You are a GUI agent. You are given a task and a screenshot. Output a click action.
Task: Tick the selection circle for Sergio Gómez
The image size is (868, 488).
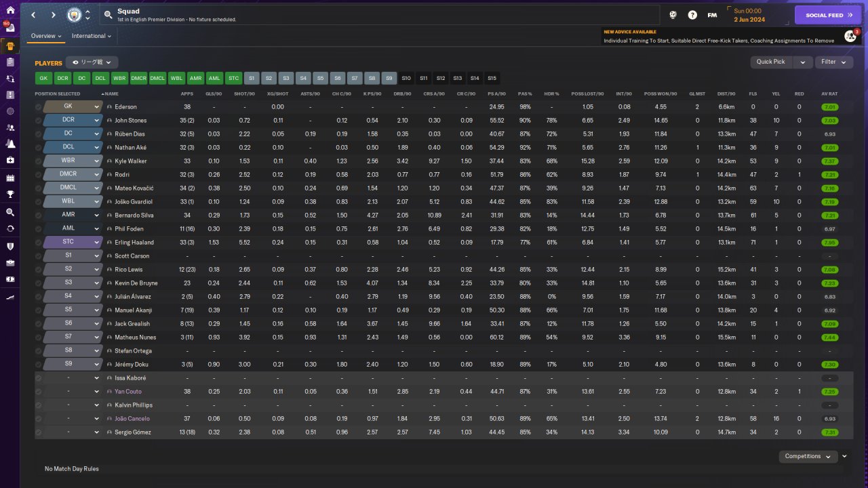click(38, 432)
